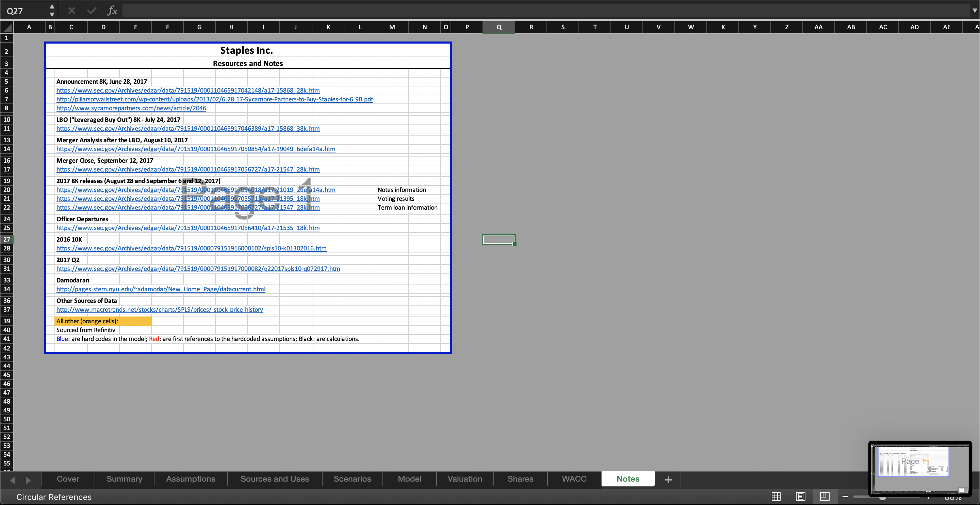The image size is (980, 505).
Task: Open the macrotrends stock price history link
Action: 160,309
